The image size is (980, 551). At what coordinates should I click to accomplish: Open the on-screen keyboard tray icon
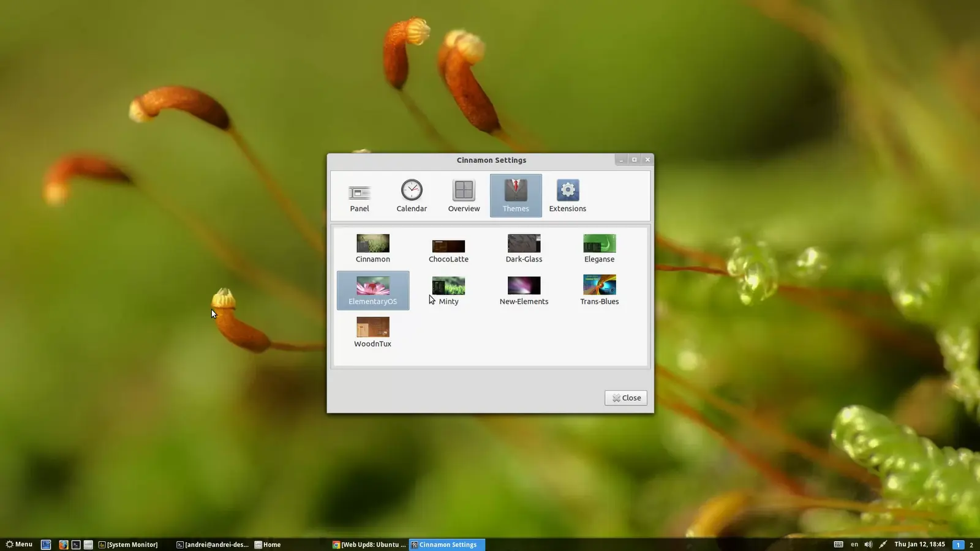point(839,544)
